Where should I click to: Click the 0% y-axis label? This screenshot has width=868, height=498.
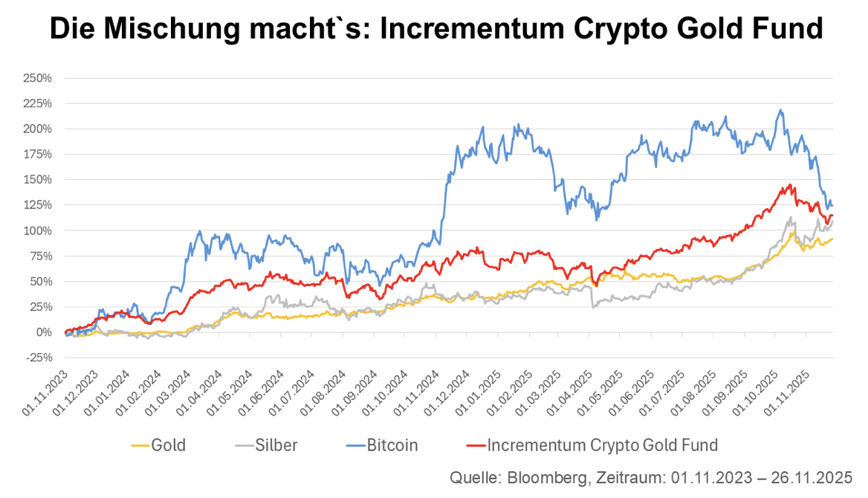[44, 332]
